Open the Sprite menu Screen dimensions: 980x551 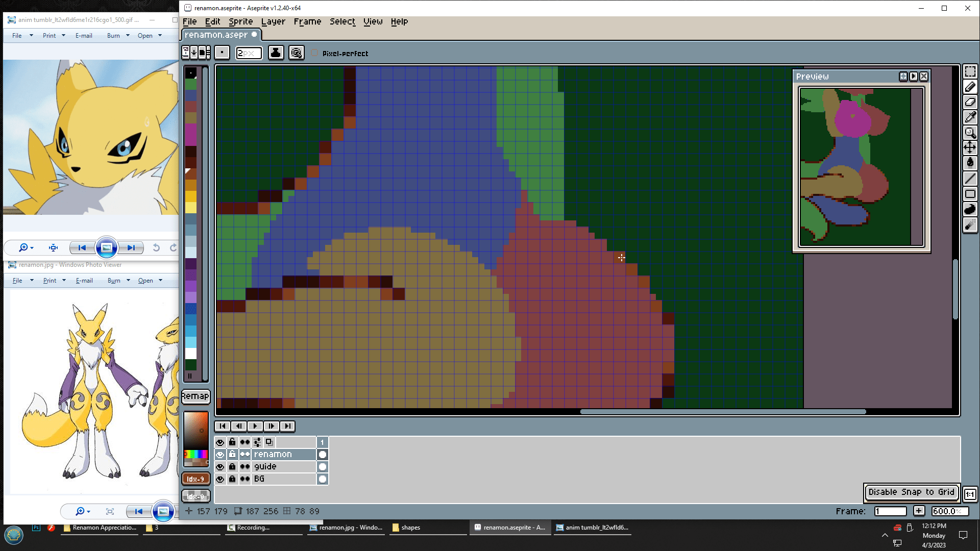pos(240,21)
